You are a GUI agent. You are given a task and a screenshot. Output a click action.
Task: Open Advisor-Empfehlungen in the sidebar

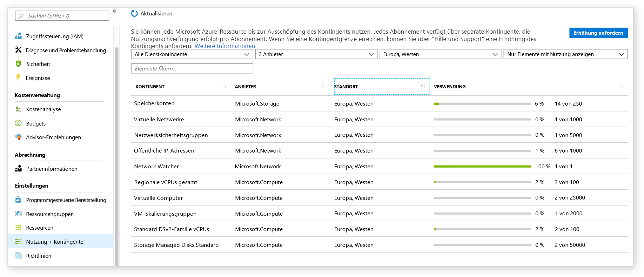click(x=53, y=137)
